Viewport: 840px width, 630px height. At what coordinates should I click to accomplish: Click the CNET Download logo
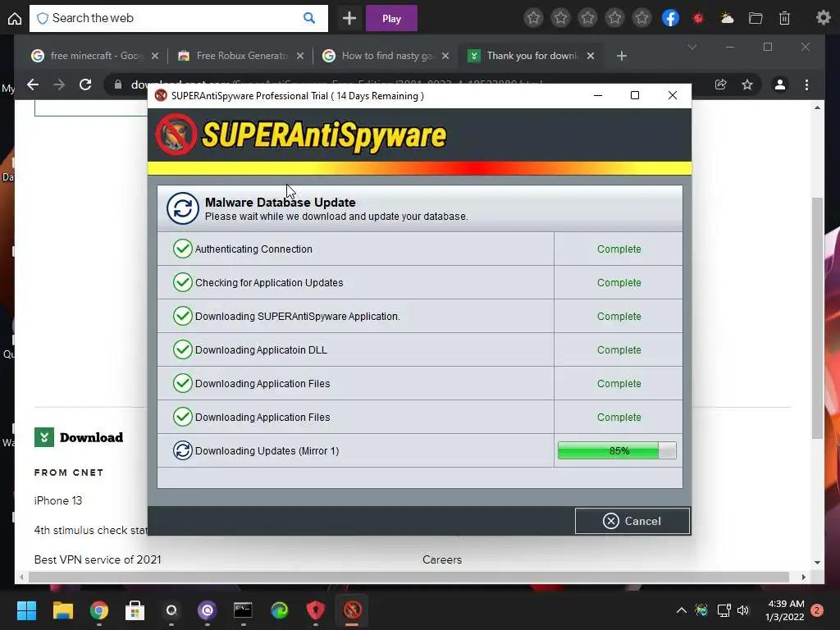79,437
